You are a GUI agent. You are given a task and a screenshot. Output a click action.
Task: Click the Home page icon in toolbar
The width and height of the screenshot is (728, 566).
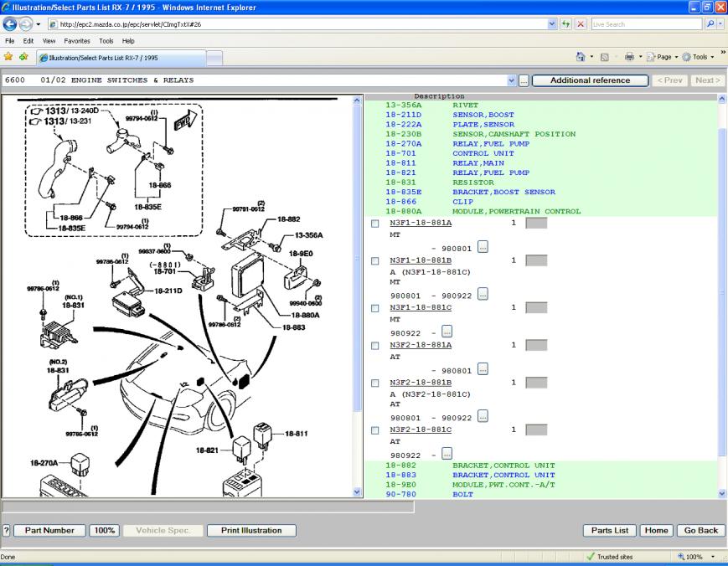[581, 57]
